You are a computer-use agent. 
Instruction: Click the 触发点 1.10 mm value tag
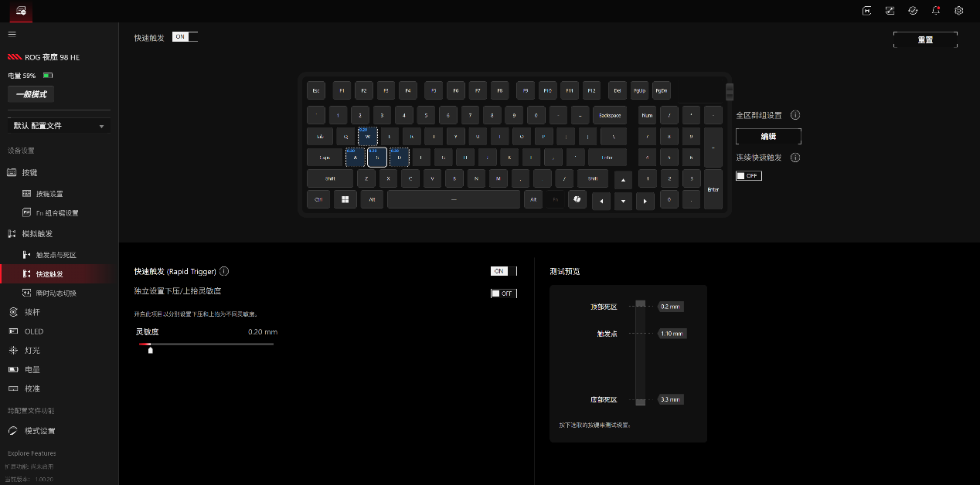coord(672,334)
